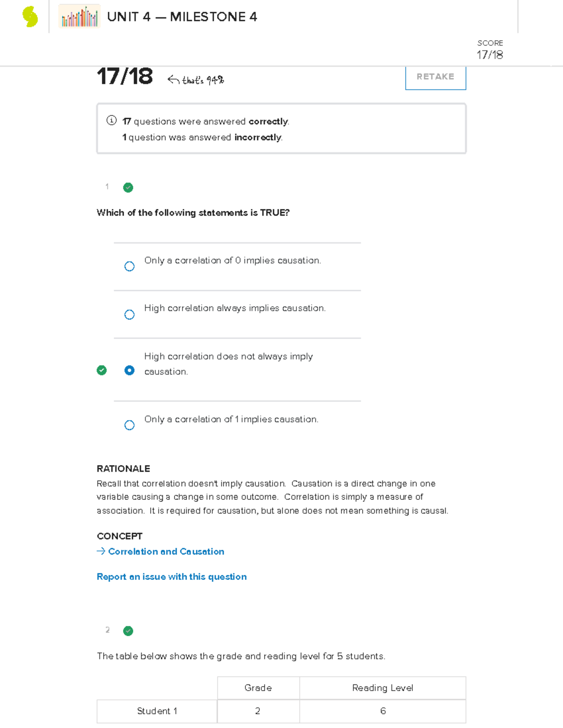Click the SCORE 17/18 indicator
563x728 pixels.
[490, 50]
